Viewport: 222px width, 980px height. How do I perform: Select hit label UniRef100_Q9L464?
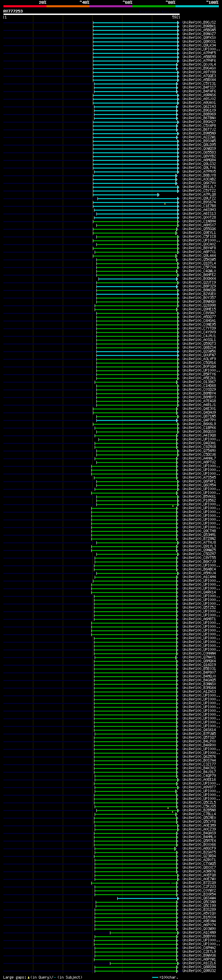coord(199,256)
